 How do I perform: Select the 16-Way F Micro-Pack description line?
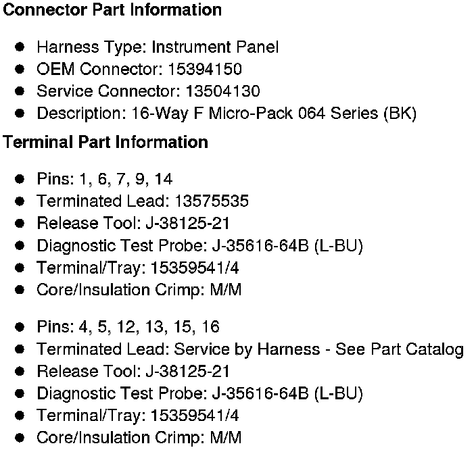click(x=227, y=114)
